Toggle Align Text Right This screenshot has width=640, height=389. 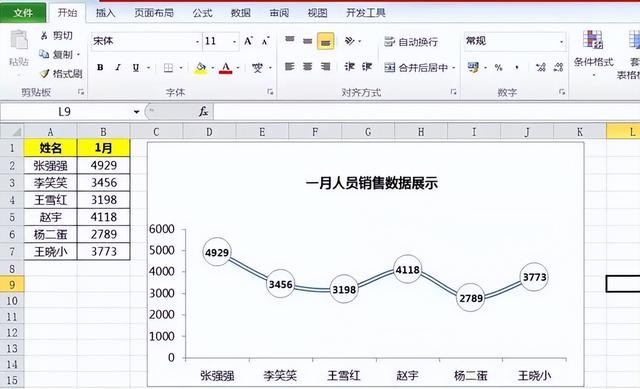coord(325,67)
